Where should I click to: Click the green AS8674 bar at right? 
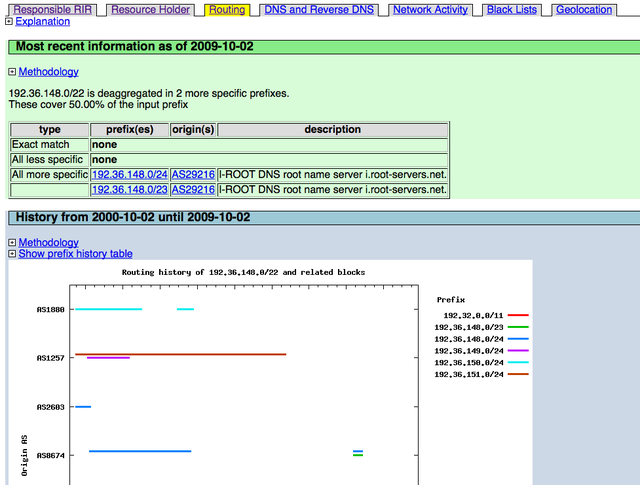[x=358, y=455]
